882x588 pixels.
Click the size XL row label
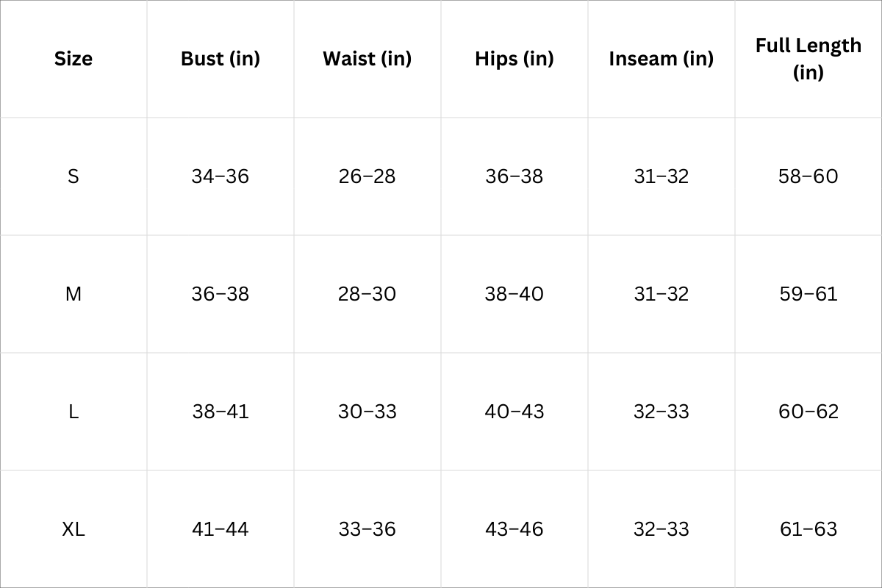tap(73, 529)
